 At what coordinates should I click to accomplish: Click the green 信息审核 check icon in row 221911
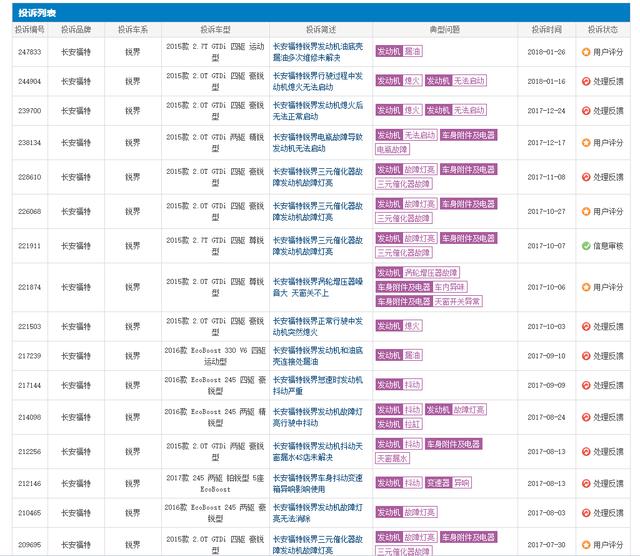click(586, 246)
